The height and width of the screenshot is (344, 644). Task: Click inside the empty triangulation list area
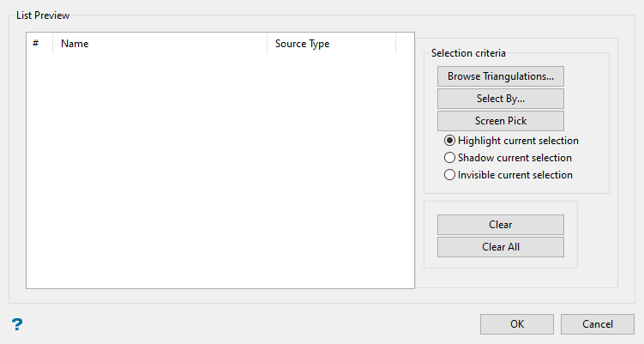(220, 172)
